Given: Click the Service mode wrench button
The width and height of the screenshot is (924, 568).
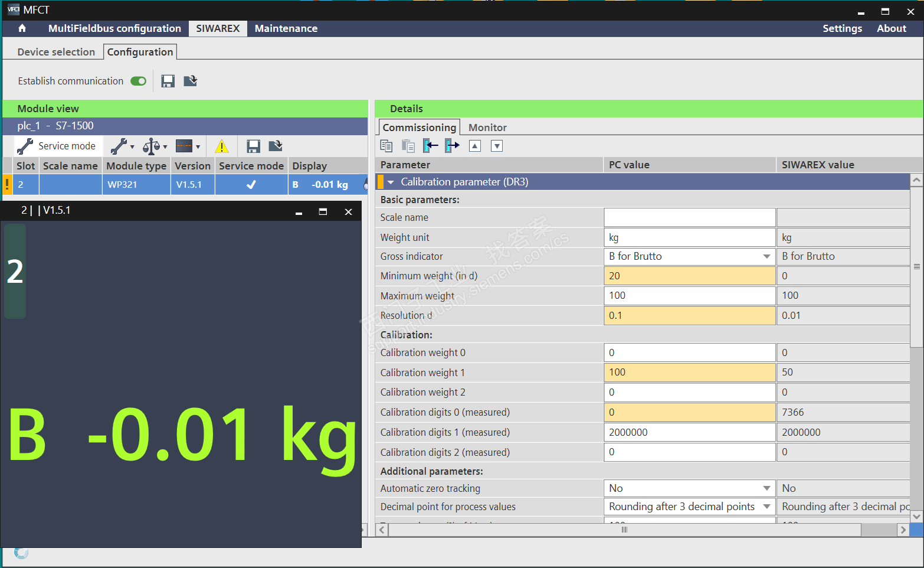Looking at the screenshot, I should click(57, 146).
